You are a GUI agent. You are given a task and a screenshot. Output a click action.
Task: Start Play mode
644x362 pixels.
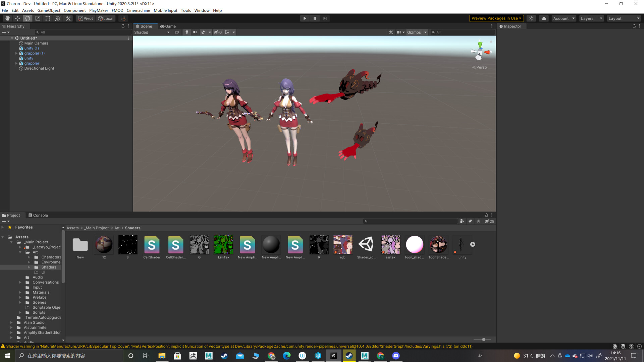click(305, 18)
